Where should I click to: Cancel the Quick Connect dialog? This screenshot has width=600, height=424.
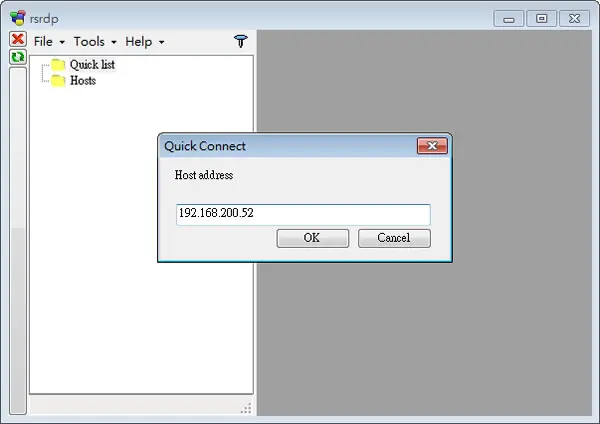tap(394, 238)
